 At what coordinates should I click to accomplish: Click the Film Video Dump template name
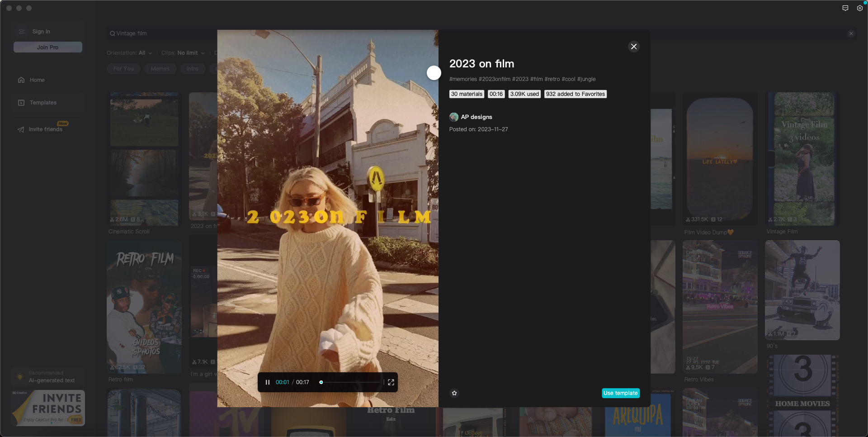(708, 233)
